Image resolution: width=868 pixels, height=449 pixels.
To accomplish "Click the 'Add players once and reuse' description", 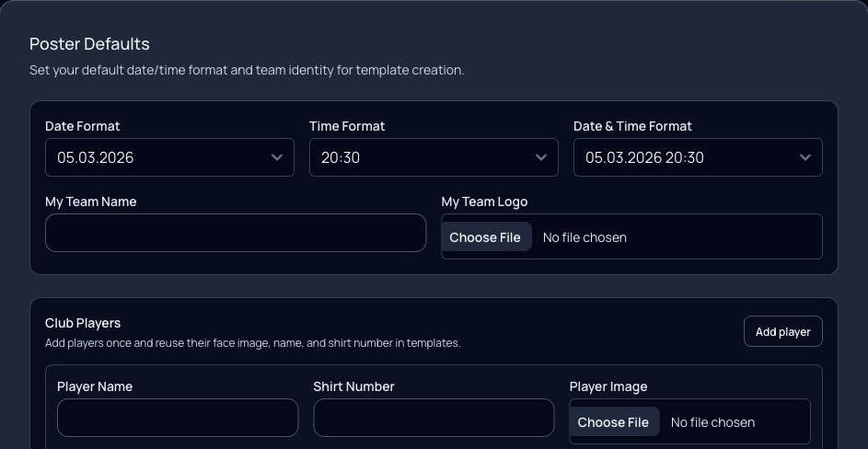I will [252, 342].
